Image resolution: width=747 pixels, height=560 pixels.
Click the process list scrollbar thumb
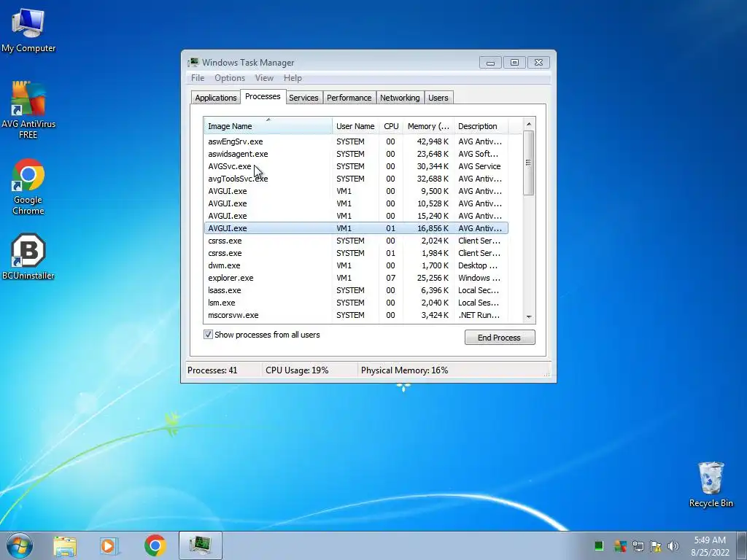click(x=529, y=163)
